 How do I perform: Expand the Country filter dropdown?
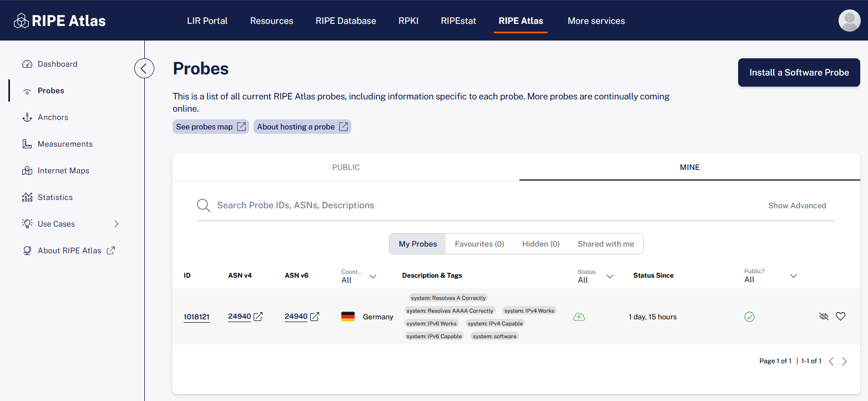tap(359, 276)
